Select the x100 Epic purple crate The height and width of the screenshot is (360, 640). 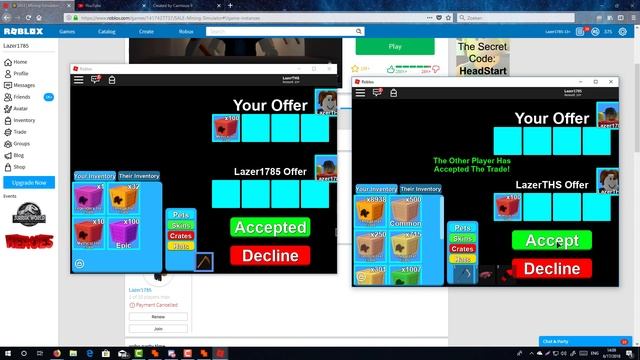tap(124, 233)
